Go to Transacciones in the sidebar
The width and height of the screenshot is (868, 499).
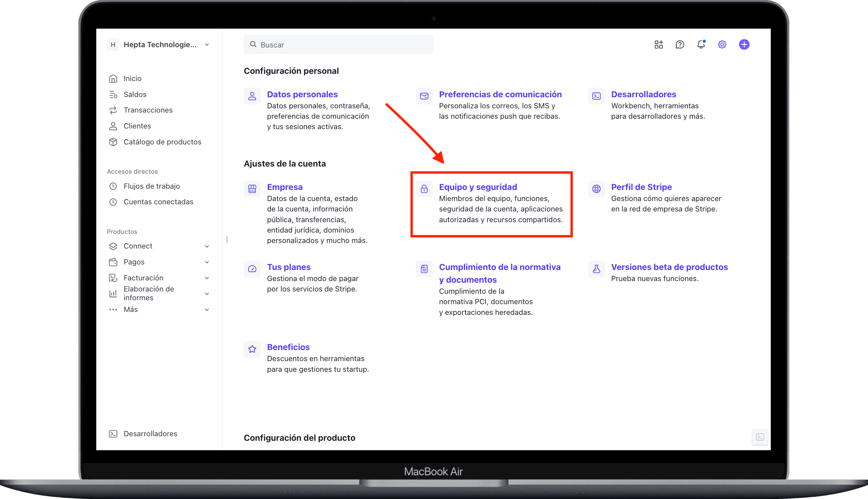pyautogui.click(x=148, y=110)
